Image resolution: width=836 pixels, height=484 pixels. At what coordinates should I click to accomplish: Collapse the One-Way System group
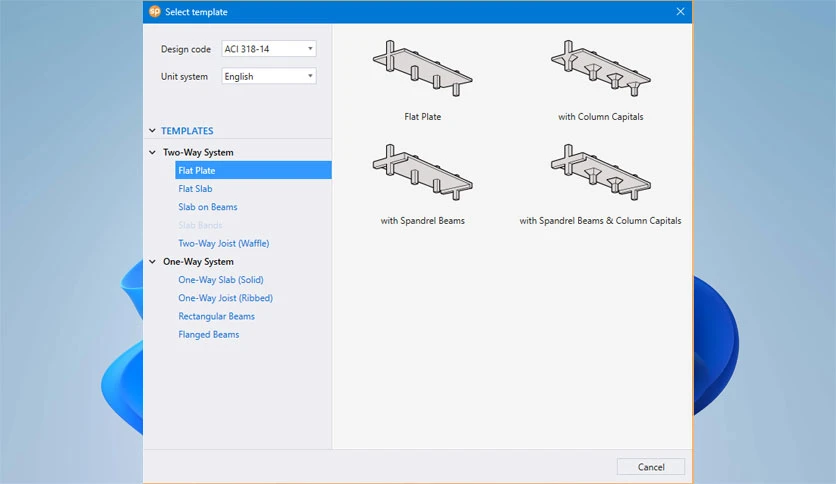pos(152,262)
